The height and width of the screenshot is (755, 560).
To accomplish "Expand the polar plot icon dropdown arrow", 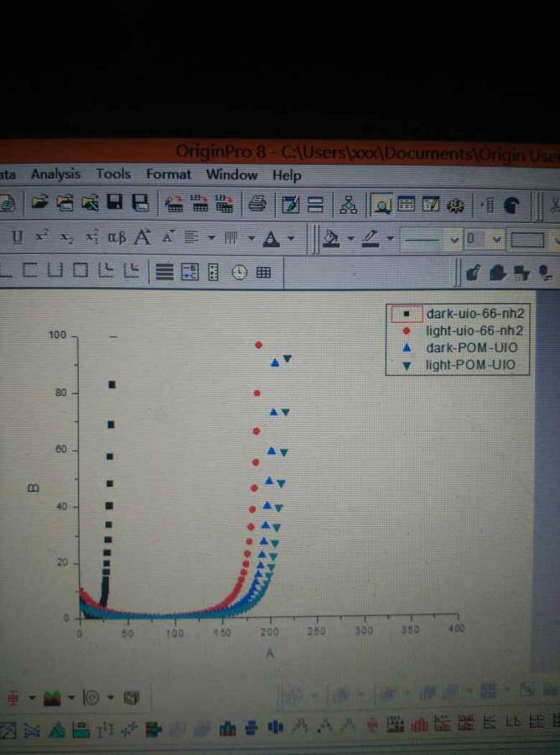I will [x=111, y=698].
